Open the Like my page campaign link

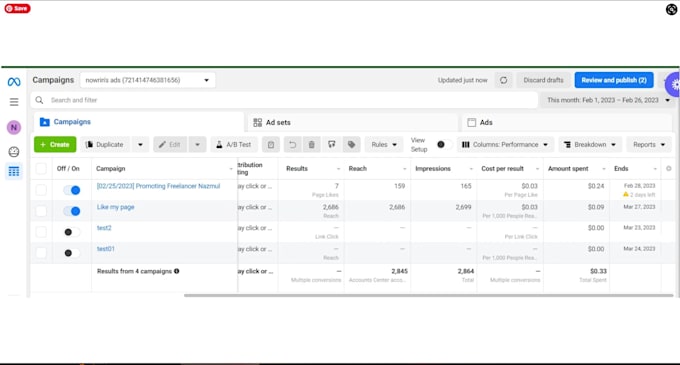[115, 207]
